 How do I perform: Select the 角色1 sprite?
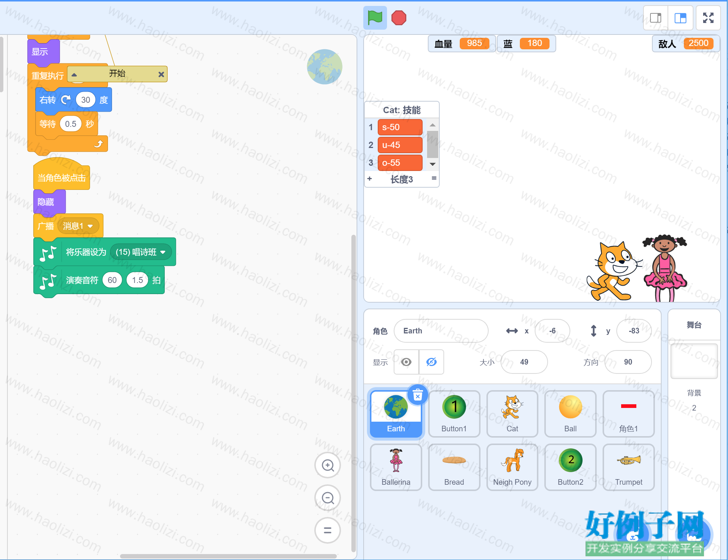[x=629, y=414]
